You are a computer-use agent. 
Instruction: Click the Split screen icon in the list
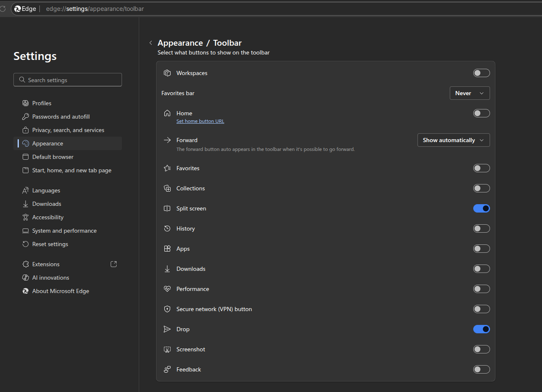[x=167, y=208]
